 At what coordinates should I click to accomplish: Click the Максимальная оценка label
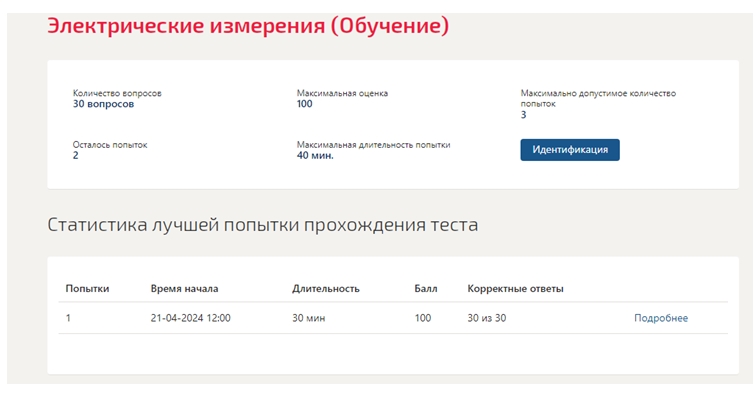pyautogui.click(x=342, y=93)
